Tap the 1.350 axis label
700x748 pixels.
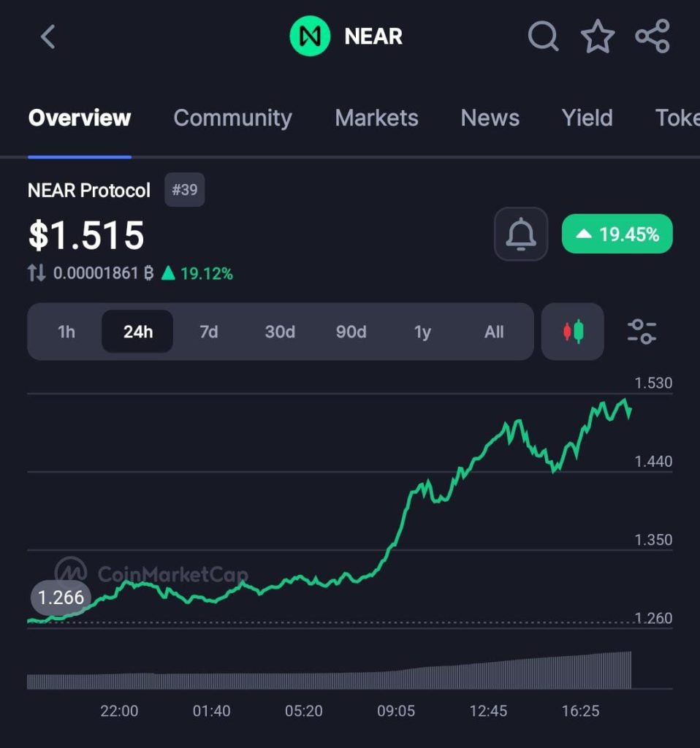click(x=653, y=540)
